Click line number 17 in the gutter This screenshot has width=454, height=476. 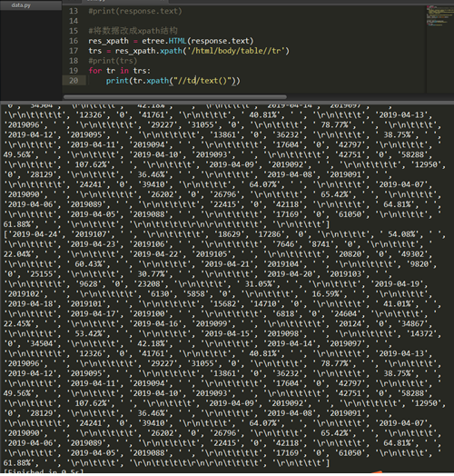74,51
